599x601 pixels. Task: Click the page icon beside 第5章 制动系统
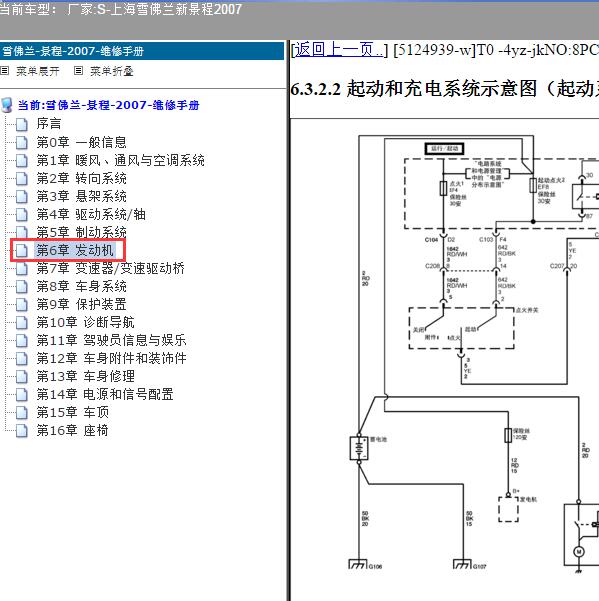22,232
